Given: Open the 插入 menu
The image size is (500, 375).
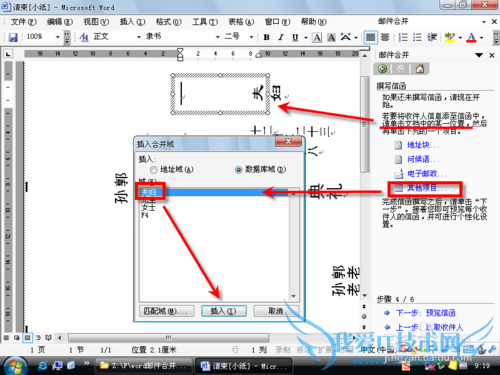Looking at the screenshot, I should pyautogui.click(x=132, y=22).
